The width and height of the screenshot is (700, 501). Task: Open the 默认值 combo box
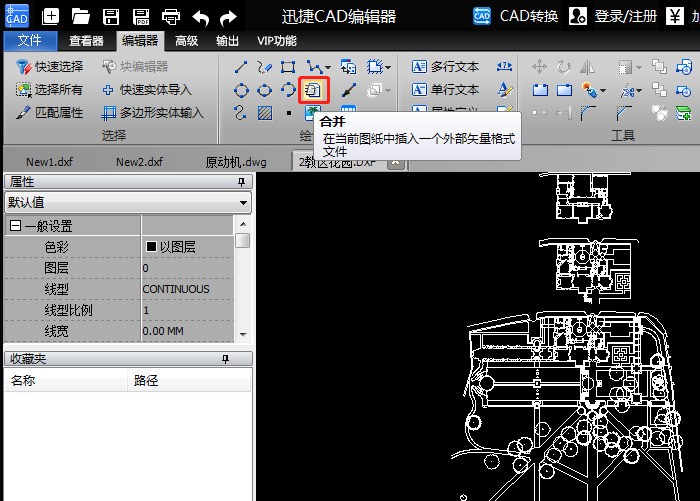[x=128, y=202]
